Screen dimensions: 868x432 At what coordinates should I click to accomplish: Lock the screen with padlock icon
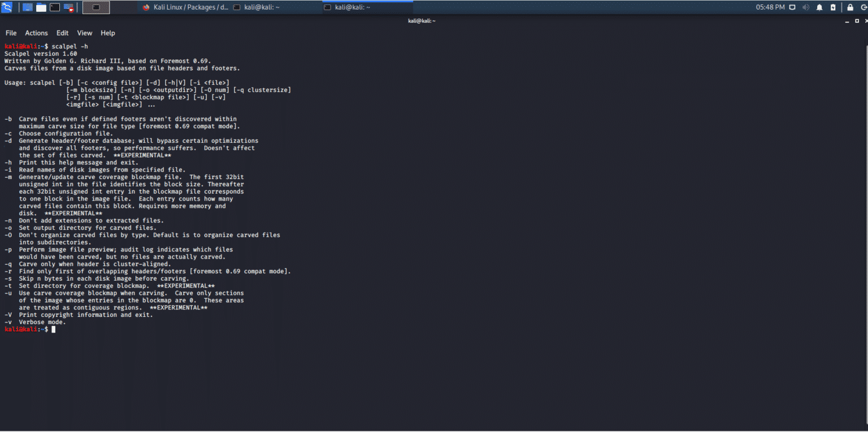click(x=850, y=7)
